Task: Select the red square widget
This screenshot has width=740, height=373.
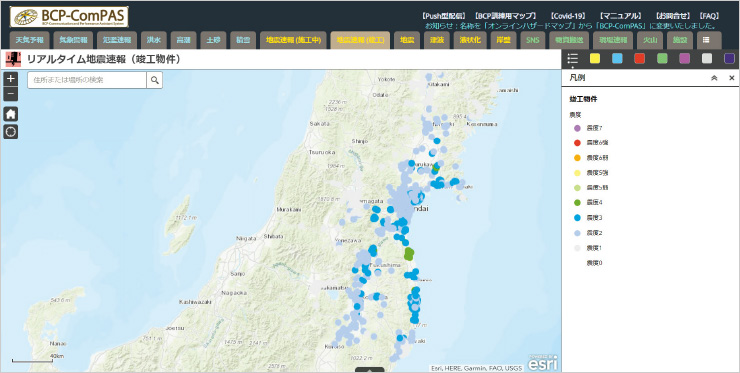Action: pyautogui.click(x=639, y=59)
